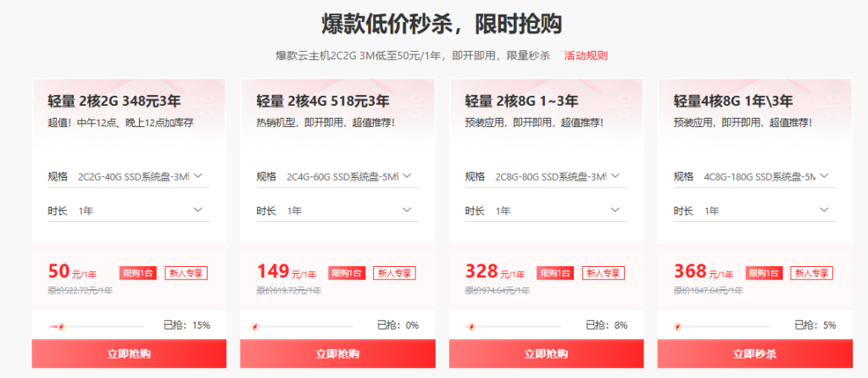Click lightning icon on 5% progress bar
The width and height of the screenshot is (868, 378).
(x=677, y=327)
